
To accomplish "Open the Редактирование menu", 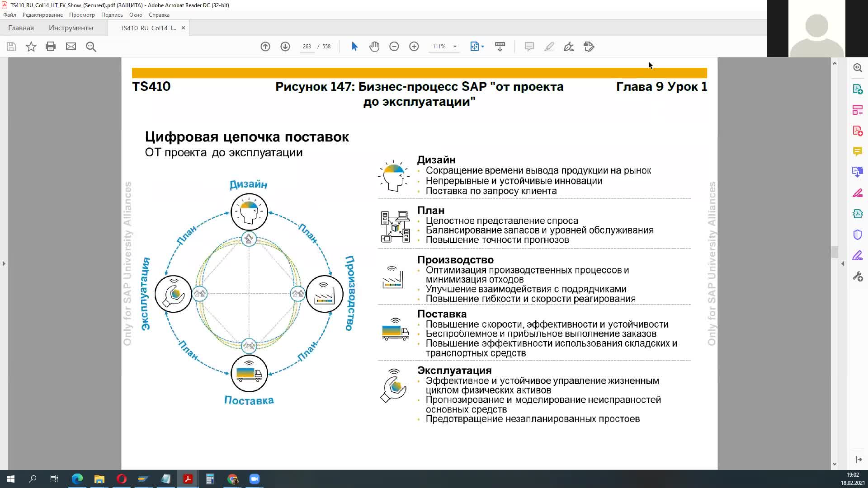I will click(x=42, y=15).
